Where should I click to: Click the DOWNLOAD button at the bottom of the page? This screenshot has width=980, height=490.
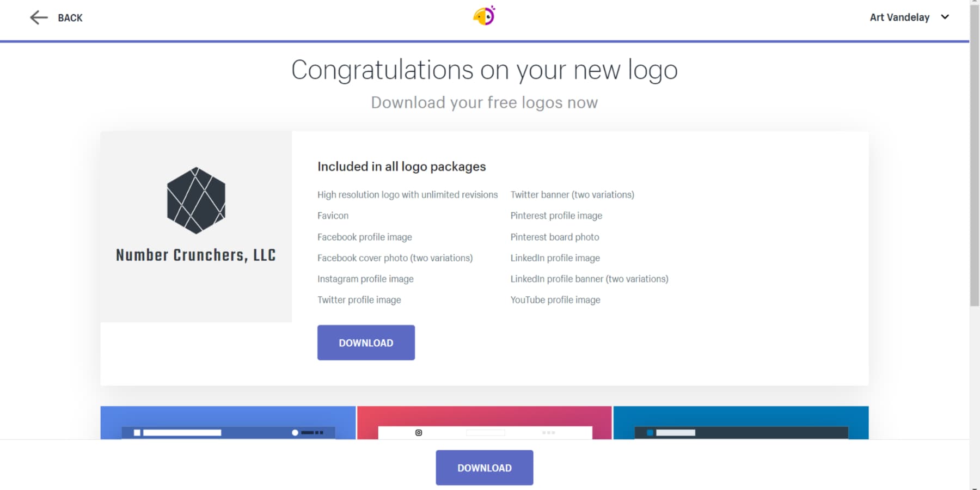(x=484, y=467)
